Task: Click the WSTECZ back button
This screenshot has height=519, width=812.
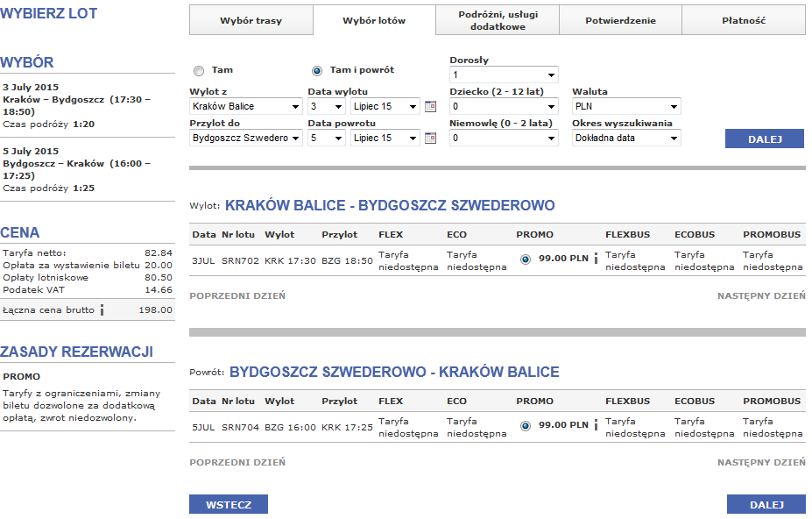Action: [x=229, y=504]
